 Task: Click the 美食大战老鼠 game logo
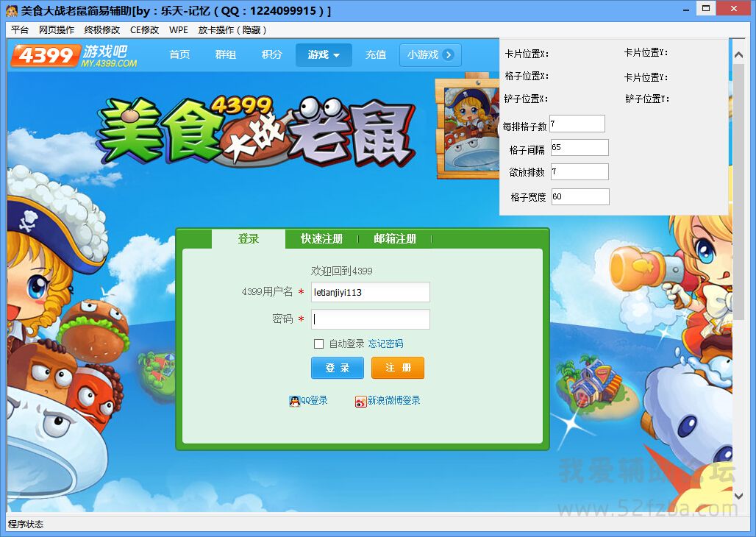257,131
